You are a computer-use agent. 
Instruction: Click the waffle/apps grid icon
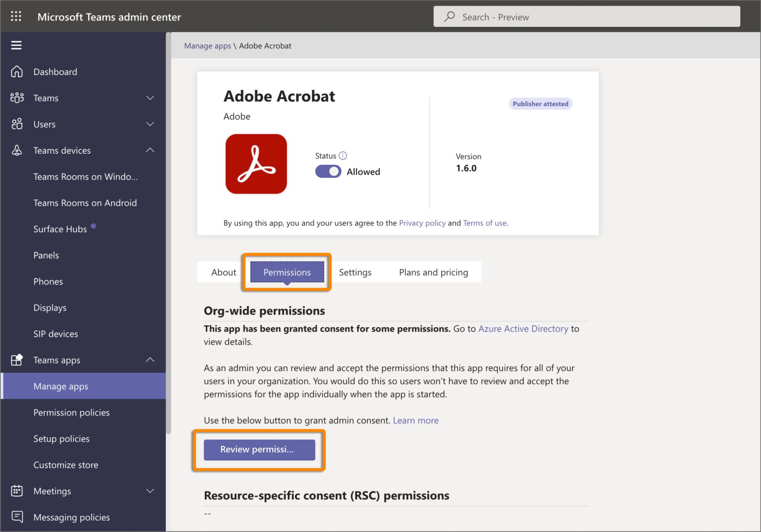click(x=17, y=16)
